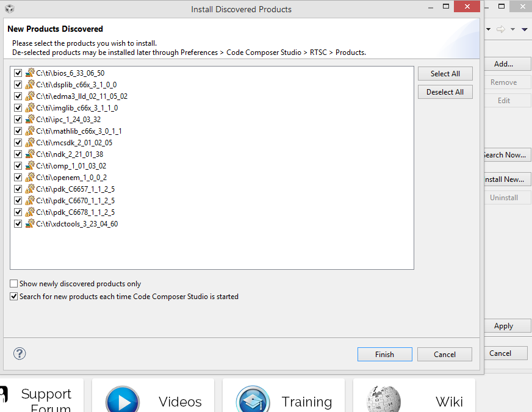Uncheck C:\ti\bios_6_33_06_50 checkbox
This screenshot has width=532, height=412.
click(18, 73)
